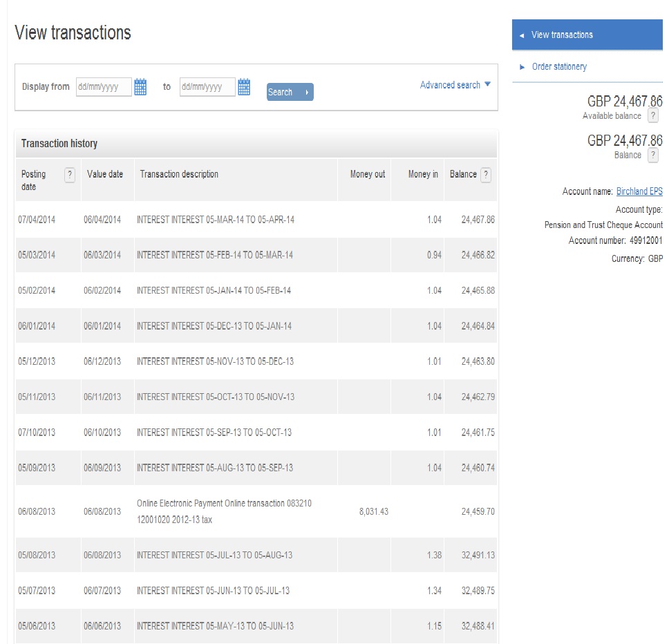Select the Online Electronic Payment transaction description
The width and height of the screenshot is (669, 644).
click(x=224, y=511)
